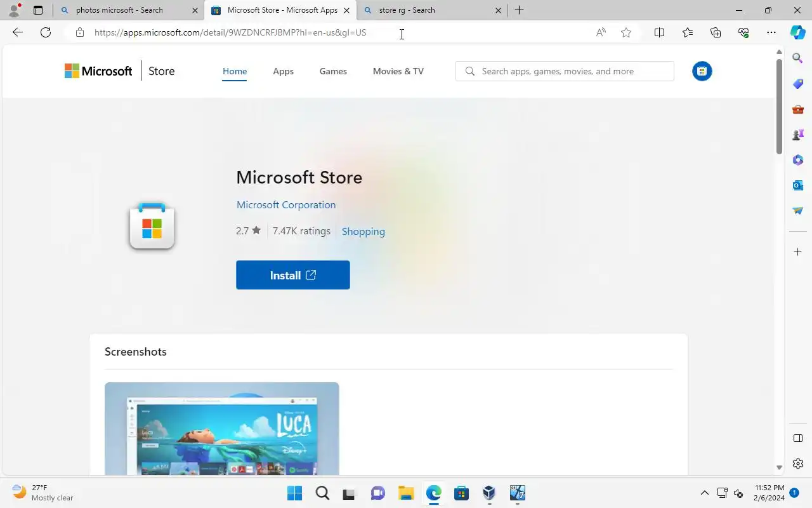
Task: Open sidebar Microsoft 365 icon
Action: [798, 160]
